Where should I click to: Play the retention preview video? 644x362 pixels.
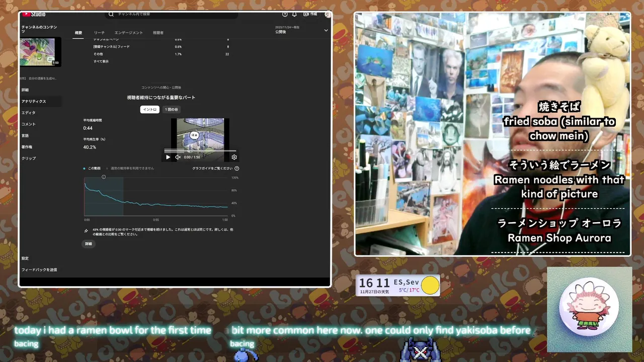[x=168, y=157]
